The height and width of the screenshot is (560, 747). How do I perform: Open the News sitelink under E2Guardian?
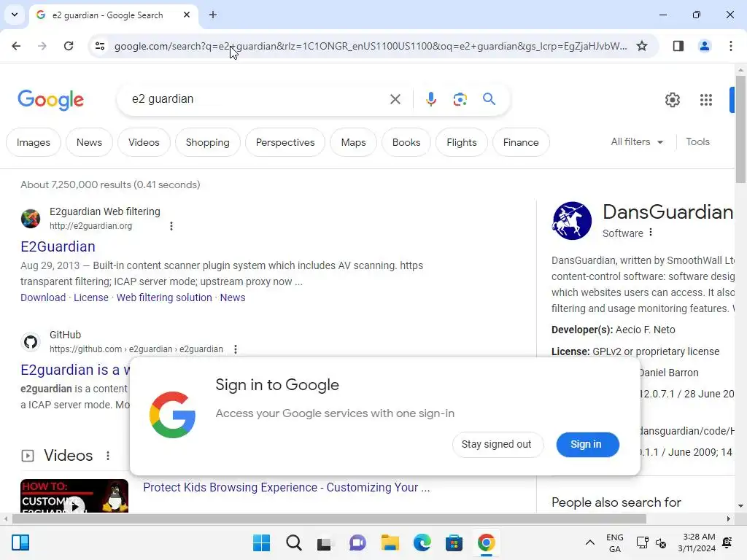(x=233, y=297)
